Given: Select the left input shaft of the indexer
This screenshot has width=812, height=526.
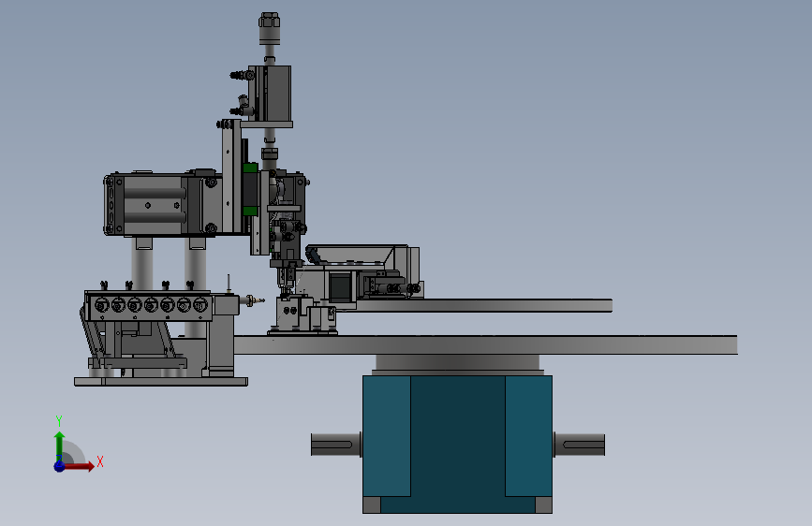Looking at the screenshot, I should click(336, 445).
